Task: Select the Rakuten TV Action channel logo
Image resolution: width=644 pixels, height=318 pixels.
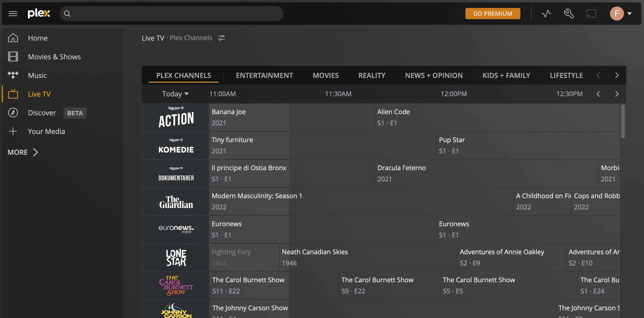Action: coord(176,117)
